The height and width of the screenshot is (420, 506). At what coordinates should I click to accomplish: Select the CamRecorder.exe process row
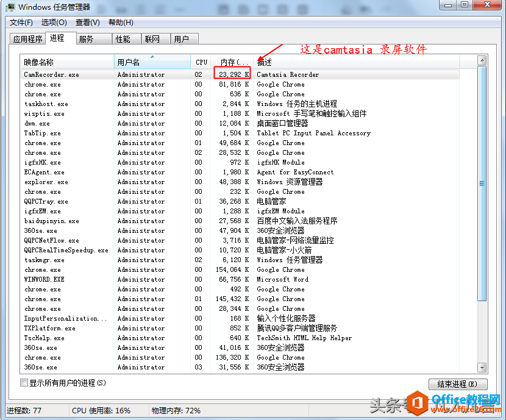(x=240, y=74)
